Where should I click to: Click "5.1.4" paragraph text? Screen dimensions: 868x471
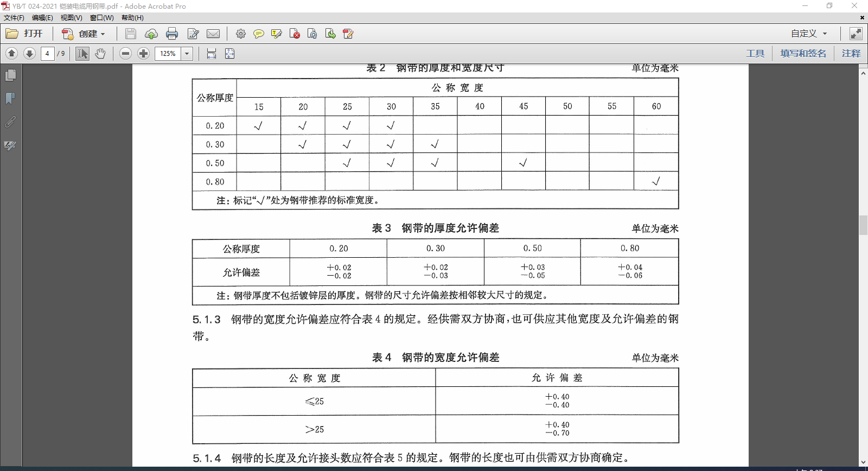(x=412, y=458)
